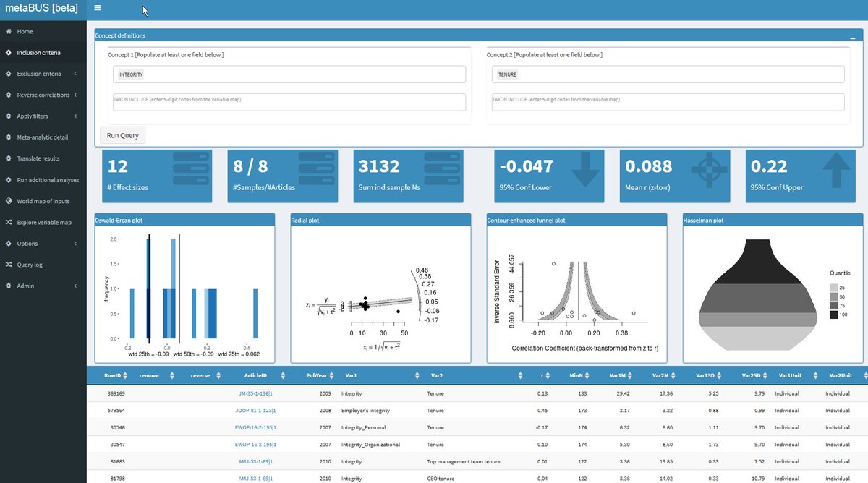Click Concept 2 field containing TENURE
Screen dimensions: 868x483
[x=668, y=74]
